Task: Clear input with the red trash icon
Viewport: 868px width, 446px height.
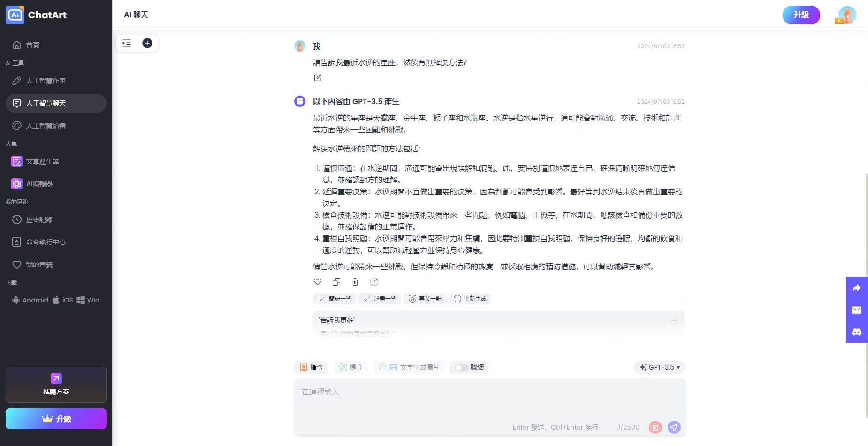Action: point(655,427)
